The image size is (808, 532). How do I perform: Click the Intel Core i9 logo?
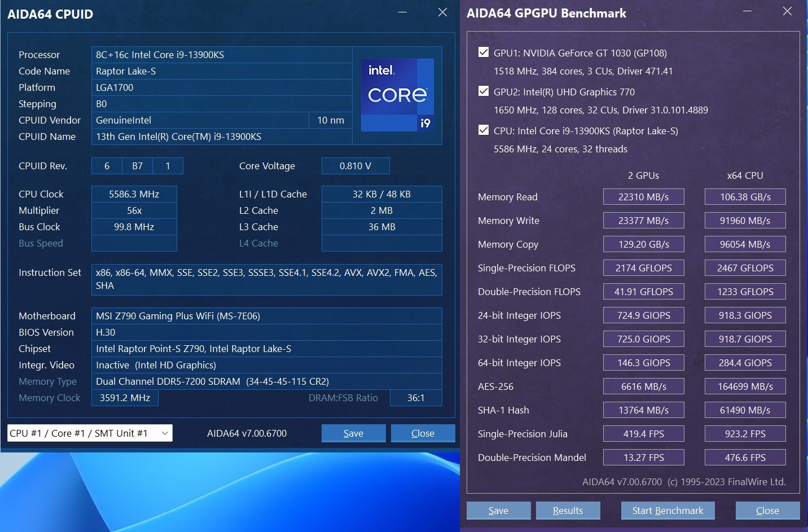397,95
